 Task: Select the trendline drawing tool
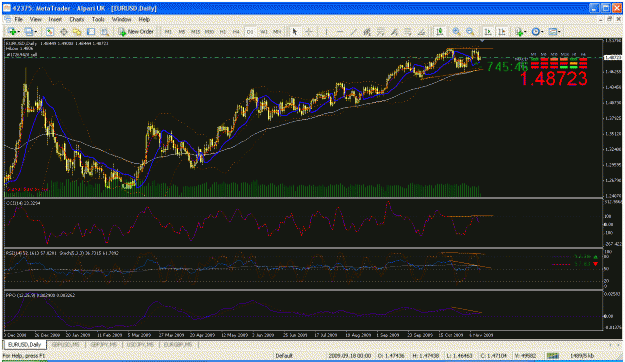coord(353,31)
